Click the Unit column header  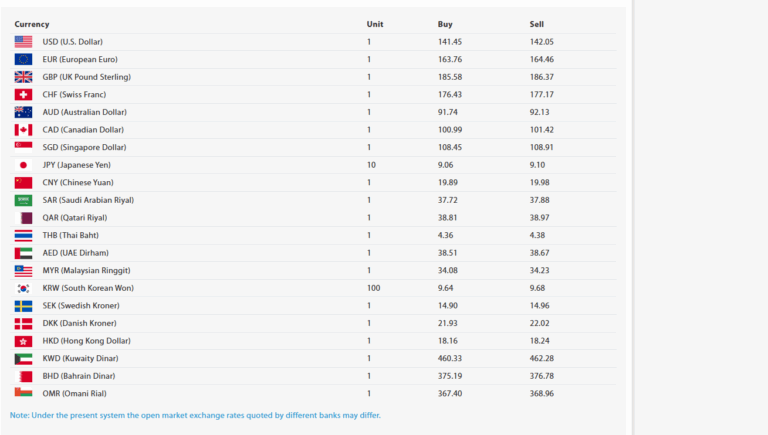click(x=375, y=24)
